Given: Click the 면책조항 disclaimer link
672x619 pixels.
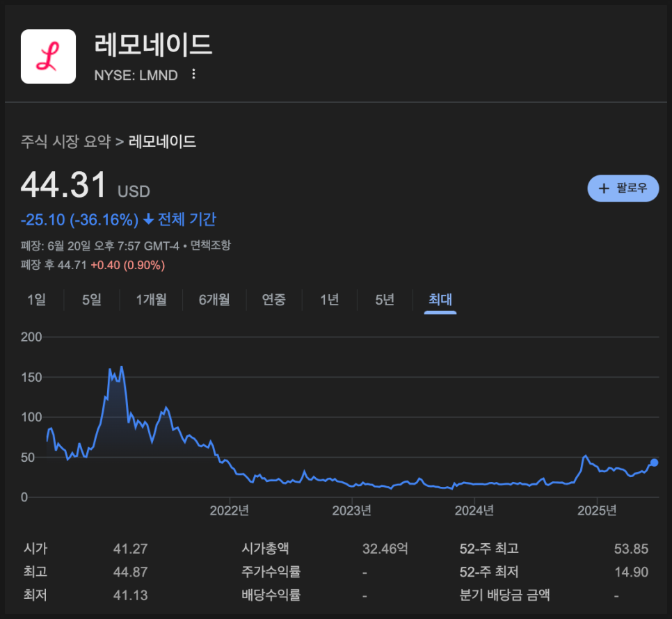Looking at the screenshot, I should (x=210, y=246).
